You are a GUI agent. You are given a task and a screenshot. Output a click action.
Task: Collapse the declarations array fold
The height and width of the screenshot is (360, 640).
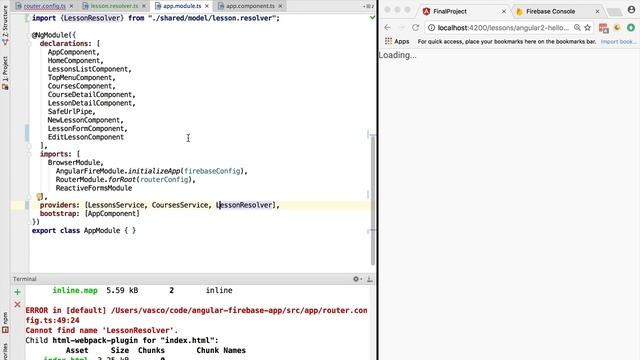[x=29, y=44]
